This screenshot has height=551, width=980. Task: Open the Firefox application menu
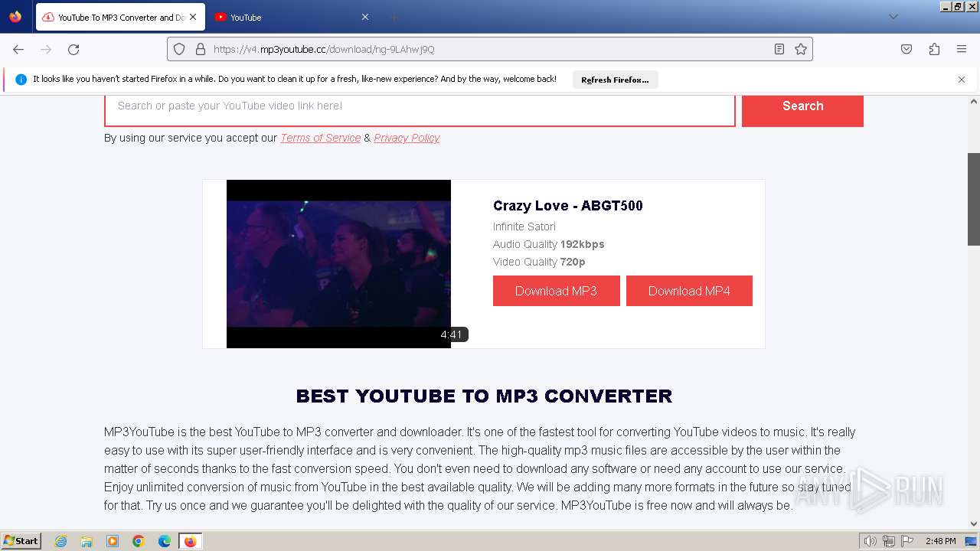962,49
